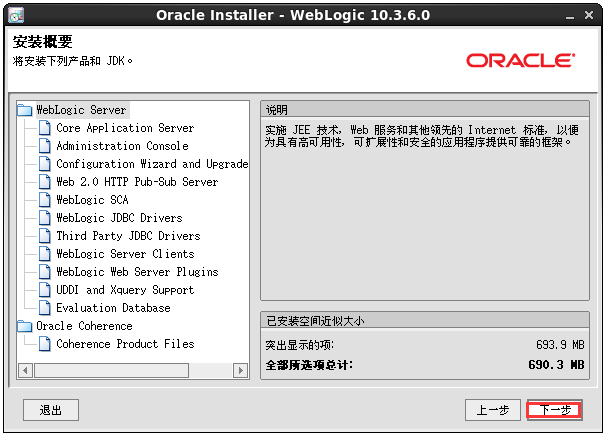Click the 已安装空间近似大小 panel header
The width and height of the screenshot is (608, 438).
pos(425,321)
